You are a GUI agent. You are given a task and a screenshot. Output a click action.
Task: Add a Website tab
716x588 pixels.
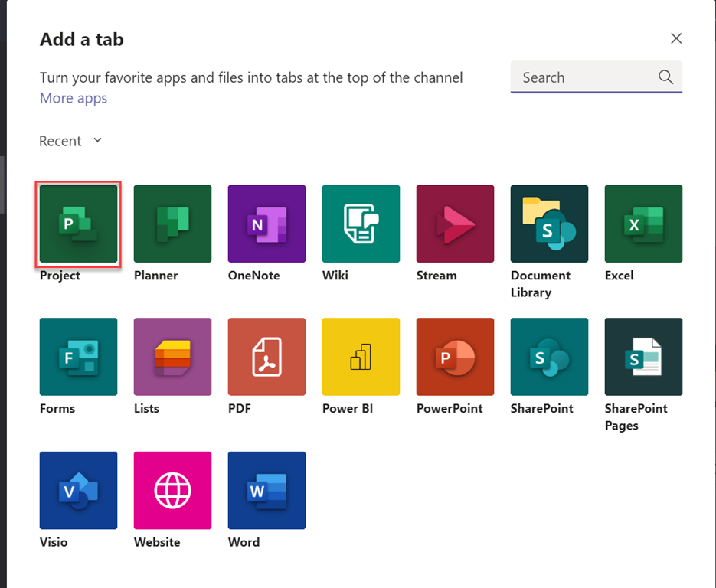(172, 490)
